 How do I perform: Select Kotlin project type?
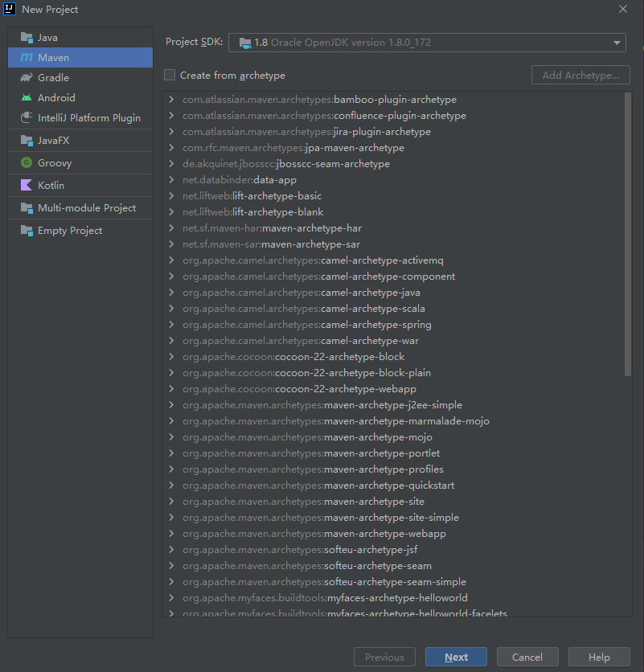pos(80,185)
